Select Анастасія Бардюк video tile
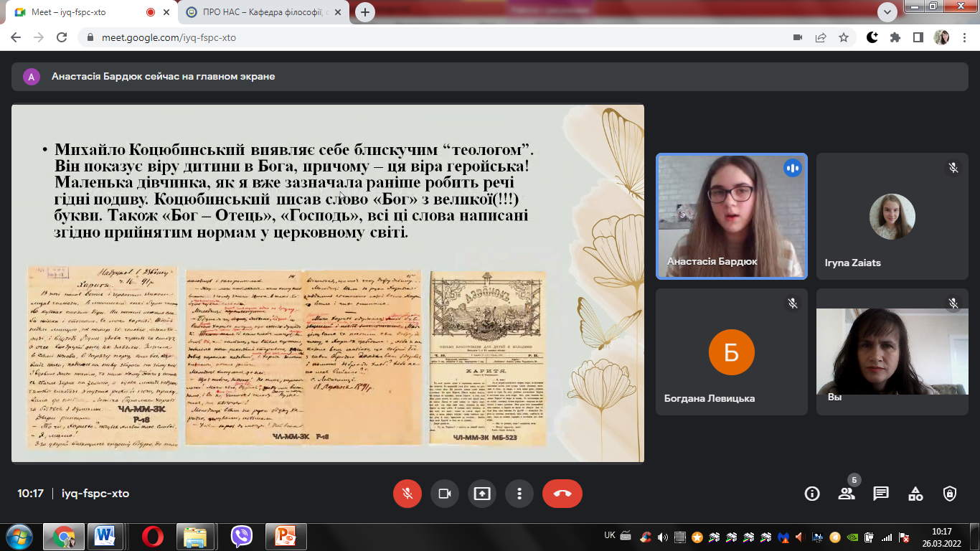The height and width of the screenshot is (551, 980). point(732,216)
